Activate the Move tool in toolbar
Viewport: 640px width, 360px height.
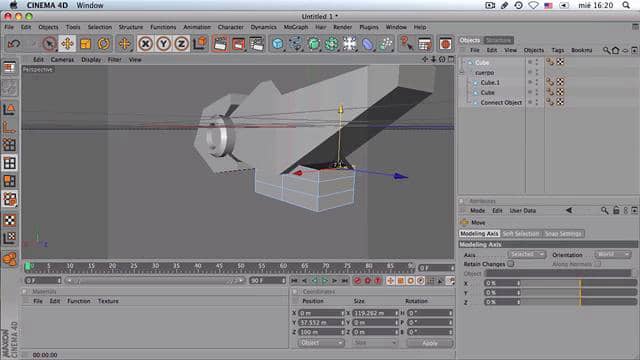[x=67, y=44]
